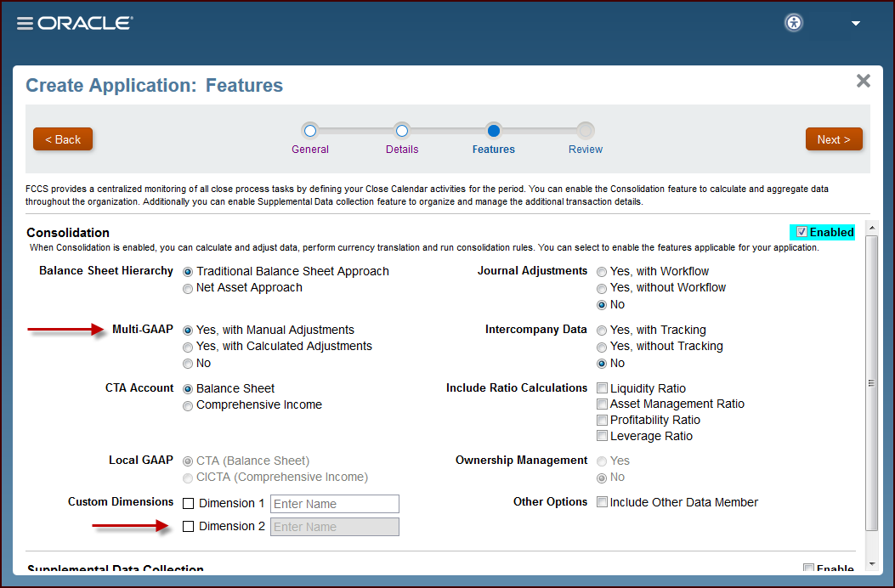Choose Journal Adjustments Yes, with Workflow
This screenshot has width=895, height=588.
(602, 272)
